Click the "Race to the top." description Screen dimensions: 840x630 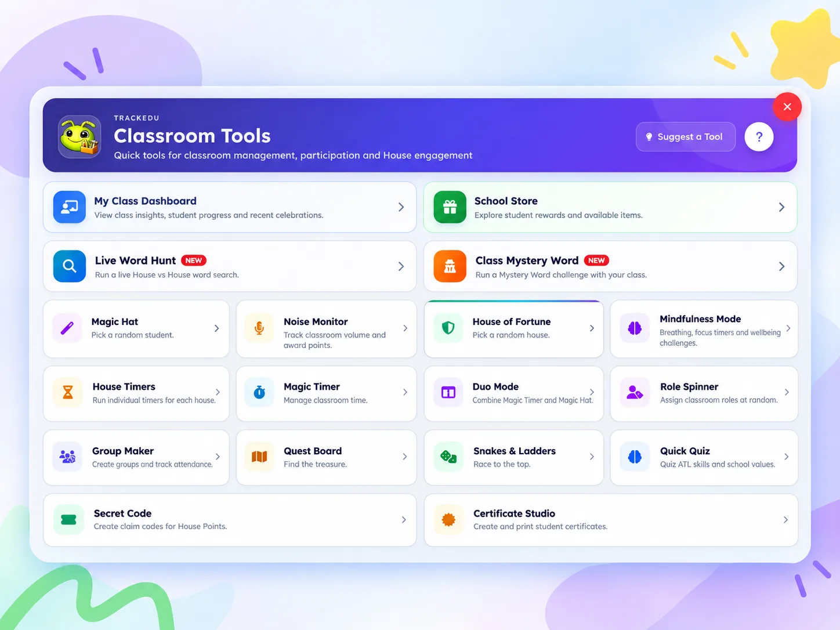(502, 464)
